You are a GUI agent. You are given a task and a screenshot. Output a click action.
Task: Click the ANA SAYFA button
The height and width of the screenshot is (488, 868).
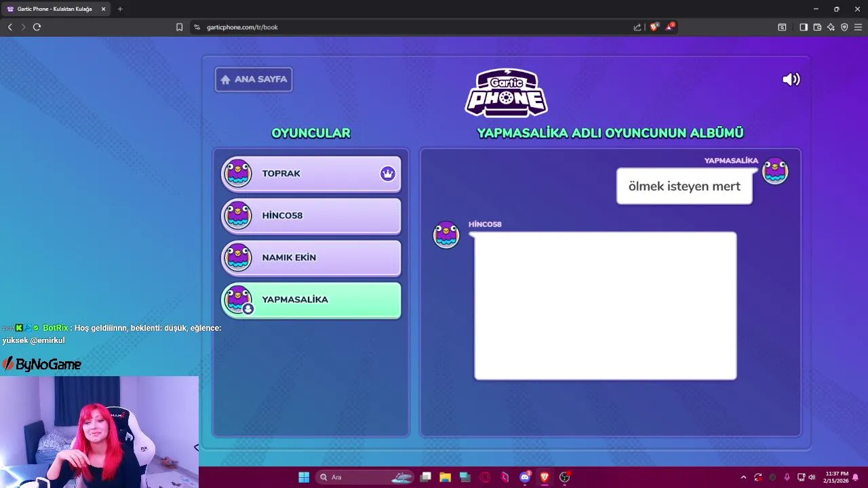click(x=254, y=79)
